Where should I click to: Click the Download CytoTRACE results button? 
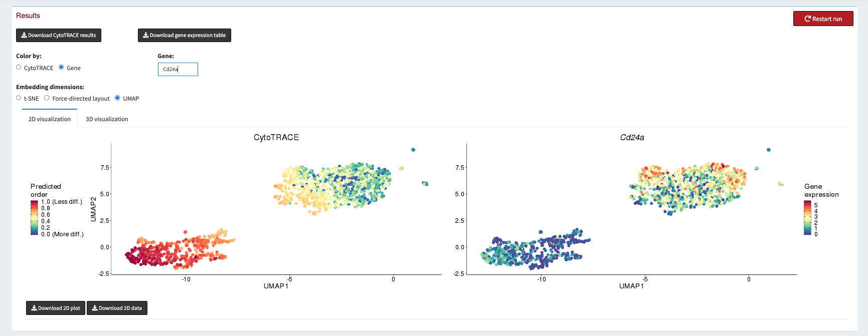(x=58, y=35)
